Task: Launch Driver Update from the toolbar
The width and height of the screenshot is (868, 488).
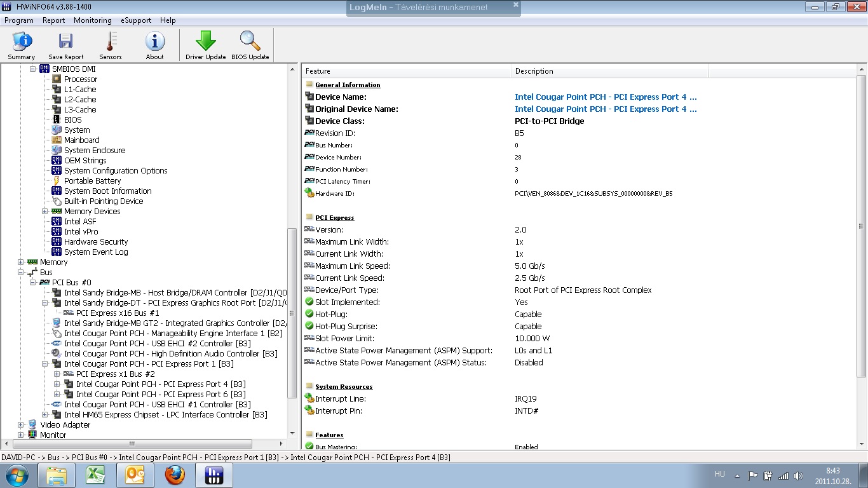Action: [x=206, y=46]
